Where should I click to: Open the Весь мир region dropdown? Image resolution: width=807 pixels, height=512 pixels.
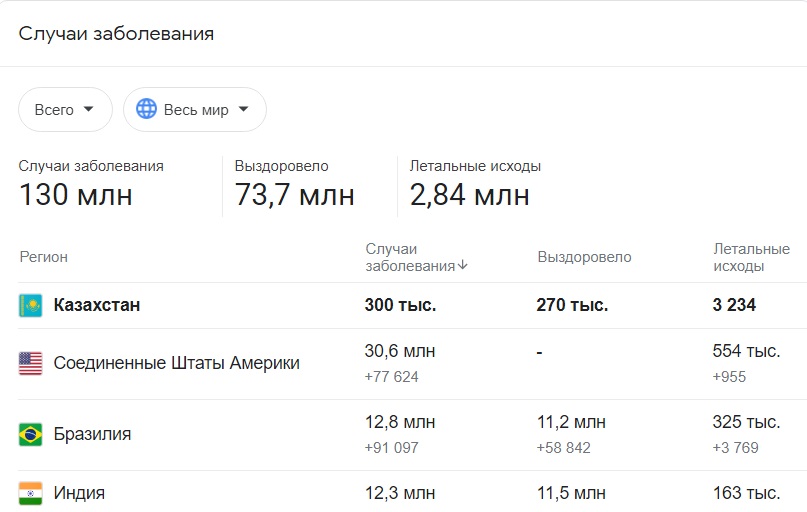[195, 109]
